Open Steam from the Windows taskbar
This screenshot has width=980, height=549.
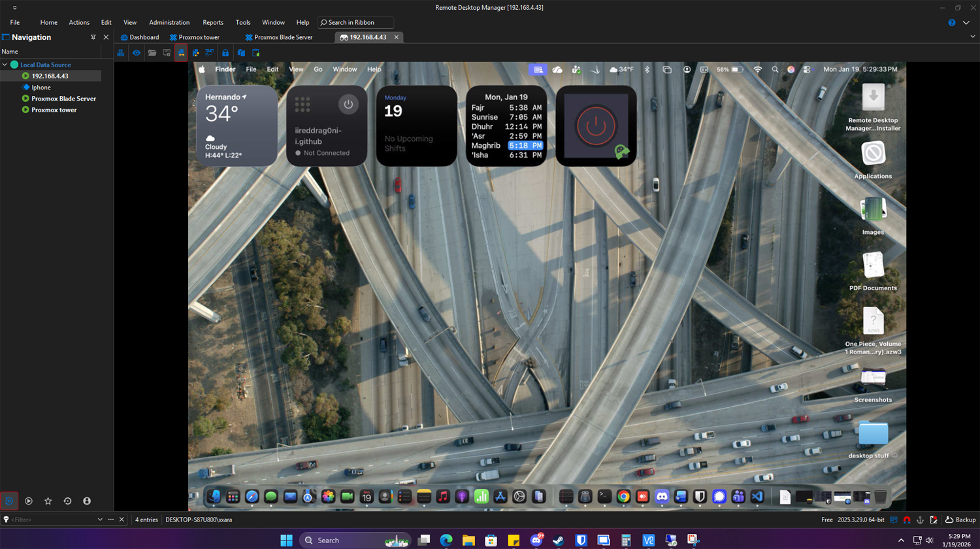pyautogui.click(x=559, y=541)
